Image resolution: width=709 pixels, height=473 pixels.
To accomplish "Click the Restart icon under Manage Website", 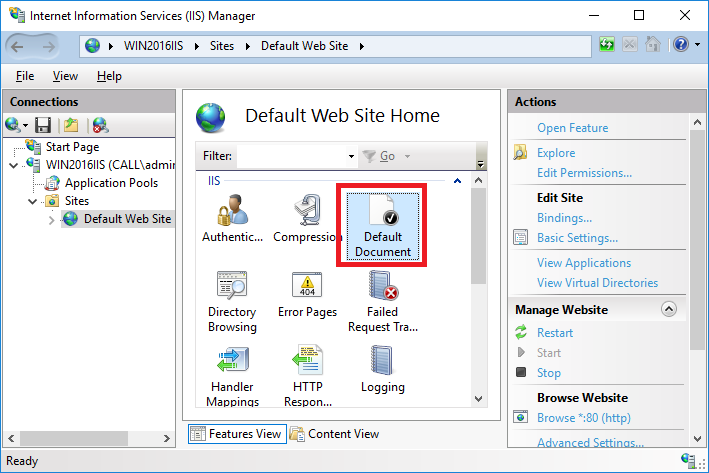I will tap(521, 332).
